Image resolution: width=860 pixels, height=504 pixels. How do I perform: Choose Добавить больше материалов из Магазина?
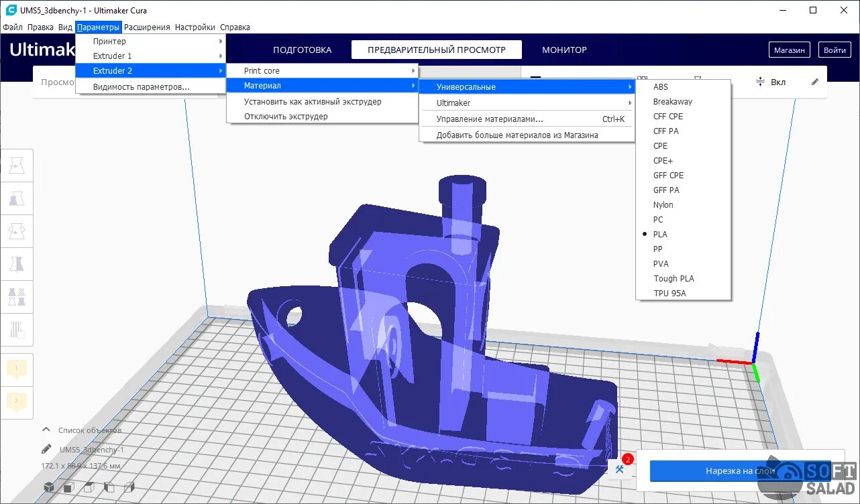tap(527, 135)
